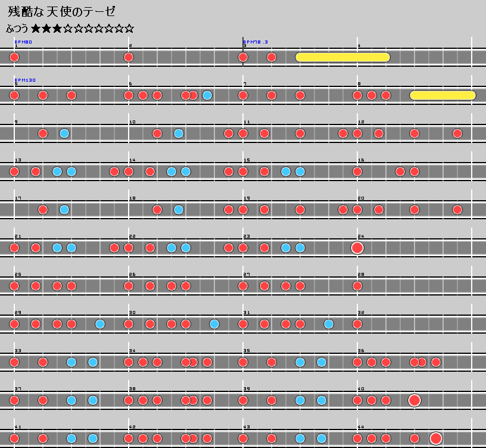Select measure number 41
The height and width of the screenshot is (448, 486).
click(18, 427)
